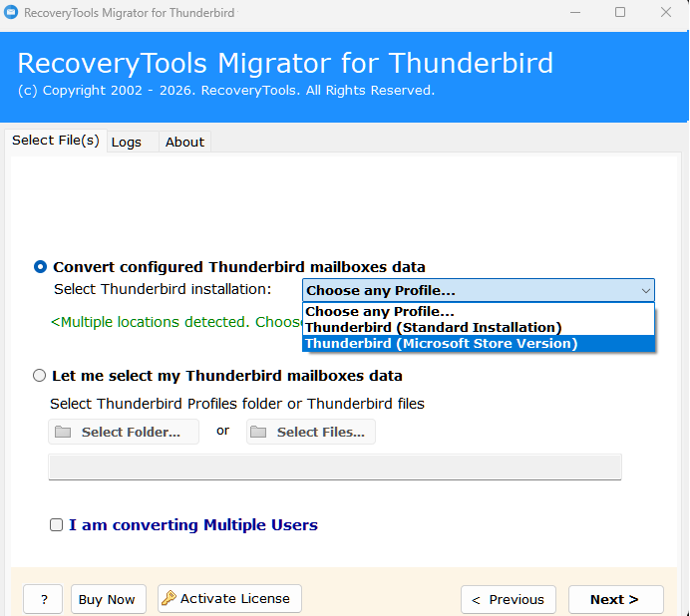Click the Activate License button label

(x=235, y=598)
